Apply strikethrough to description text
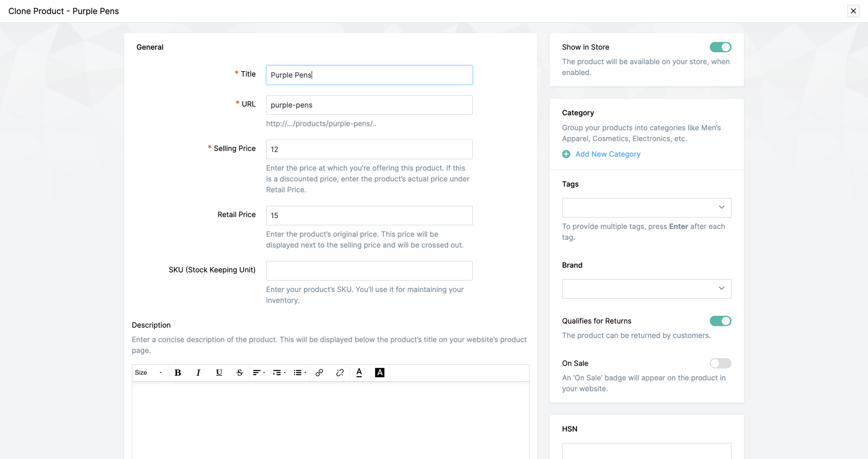This screenshot has height=459, width=868. [240, 373]
